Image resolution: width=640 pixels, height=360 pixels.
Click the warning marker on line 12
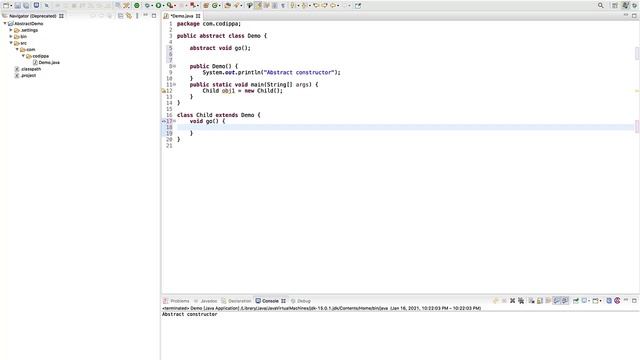pos(164,91)
